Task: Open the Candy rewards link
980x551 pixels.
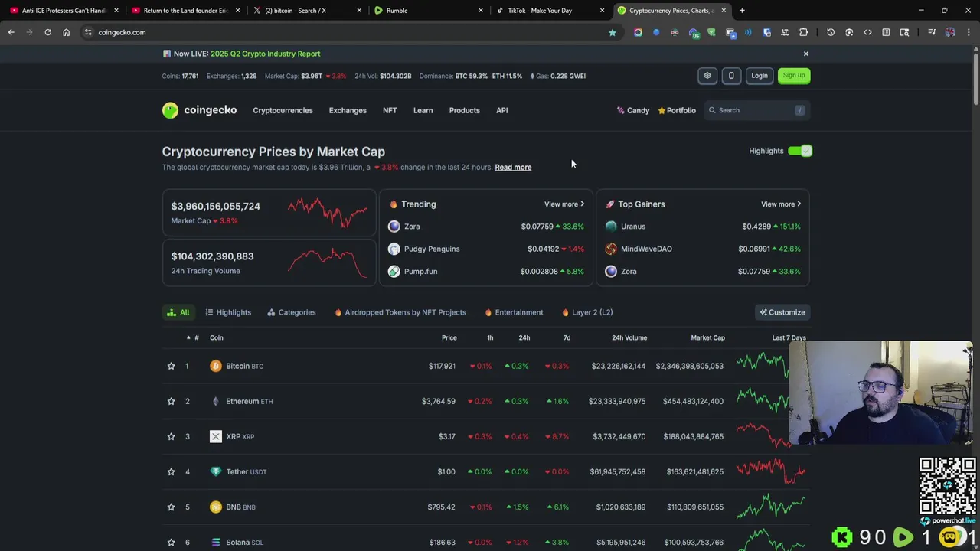Action: 632,110
